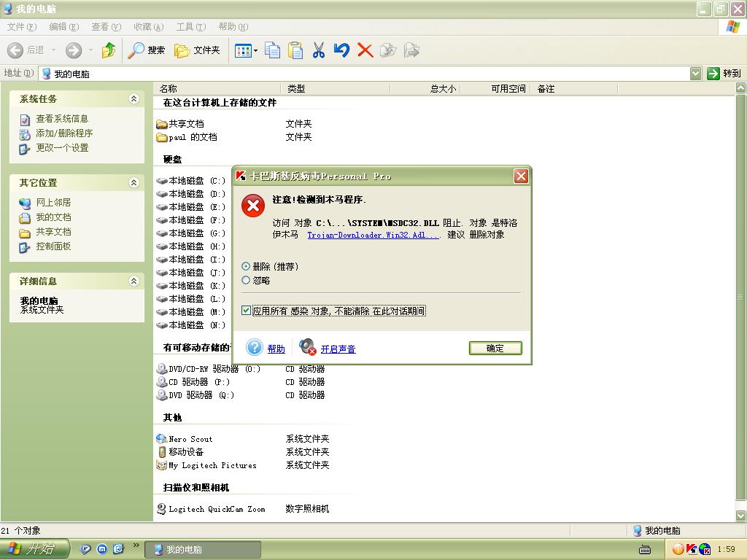The height and width of the screenshot is (560, 747).
Task: Click the Move To folder icon
Action: coord(388,50)
